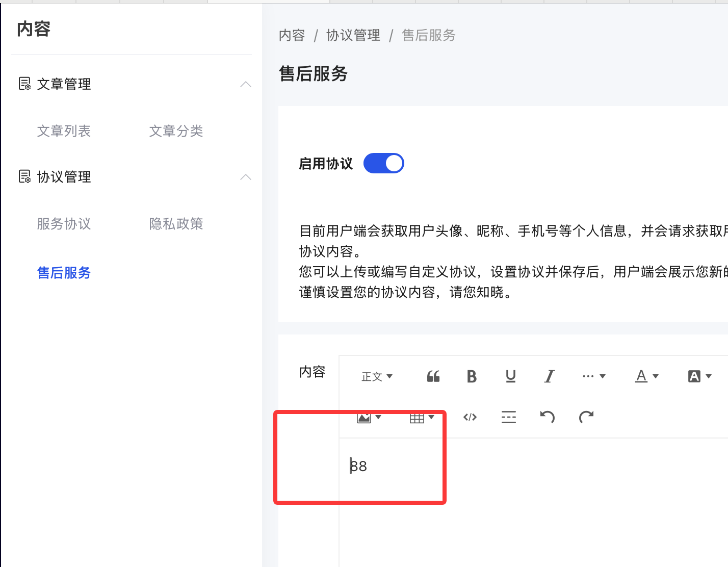Open the insert image dropdown
This screenshot has height=567, width=728.
369,418
